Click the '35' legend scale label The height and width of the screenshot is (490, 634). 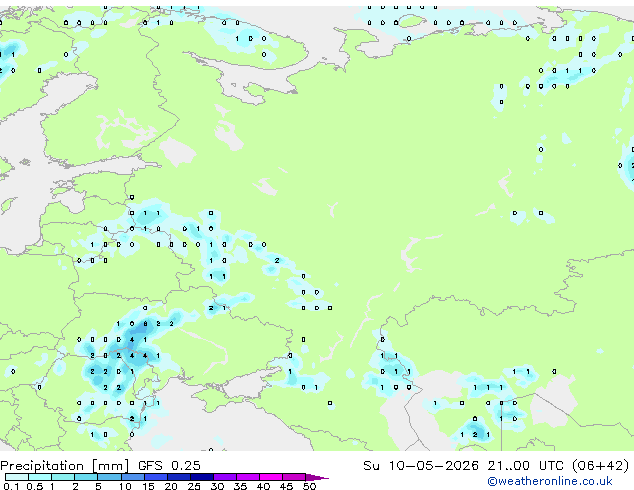[240, 486]
